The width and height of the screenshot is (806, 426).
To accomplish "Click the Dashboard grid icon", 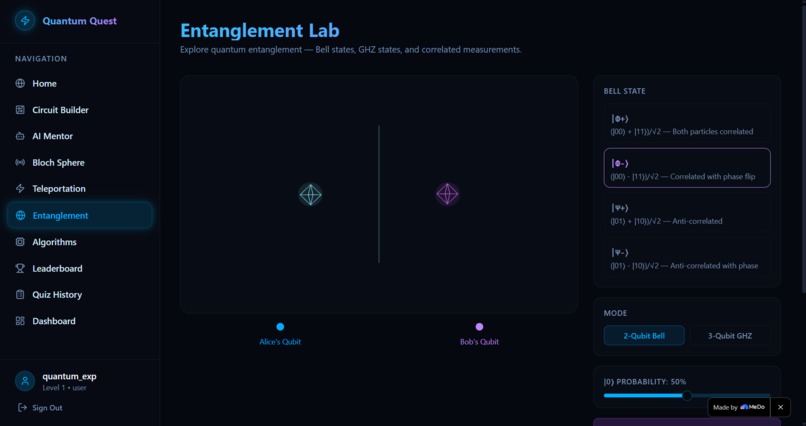I will (x=20, y=321).
